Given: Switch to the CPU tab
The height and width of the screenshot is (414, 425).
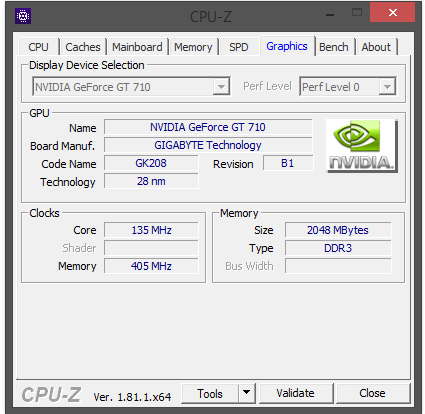Looking at the screenshot, I should click(x=39, y=47).
